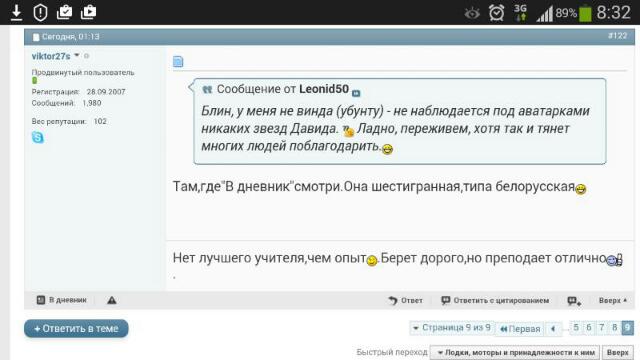Click the 'В дневник' link
The height and width of the screenshot is (360, 640).
(62, 300)
